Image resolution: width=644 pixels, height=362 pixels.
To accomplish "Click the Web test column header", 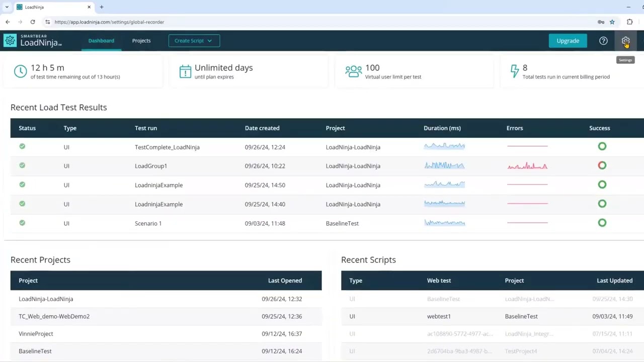I will (439, 281).
